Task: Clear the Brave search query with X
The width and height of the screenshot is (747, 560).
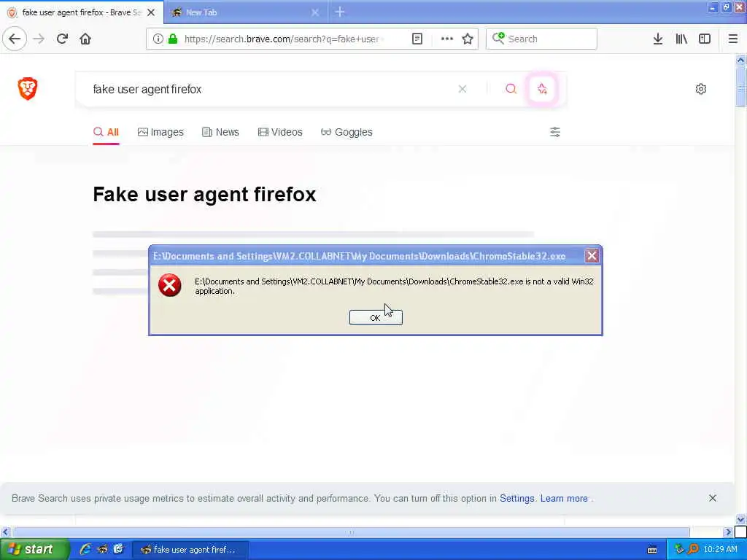Action: tap(462, 89)
